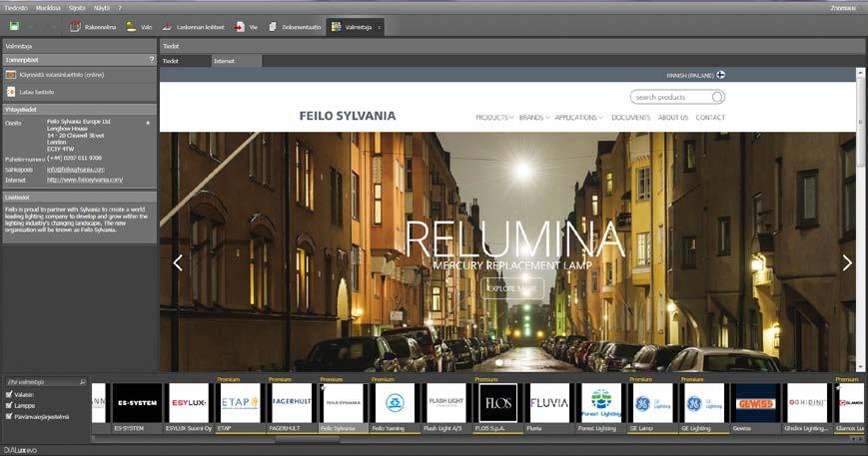Select the GE Lighting manufacturer logo
Screen dimensions: 868x456
tap(703, 403)
